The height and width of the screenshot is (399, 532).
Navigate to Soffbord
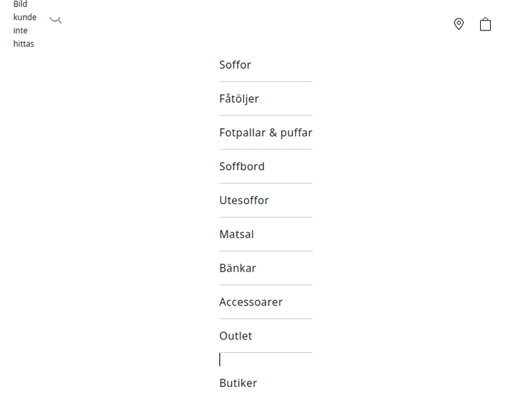[242, 167]
